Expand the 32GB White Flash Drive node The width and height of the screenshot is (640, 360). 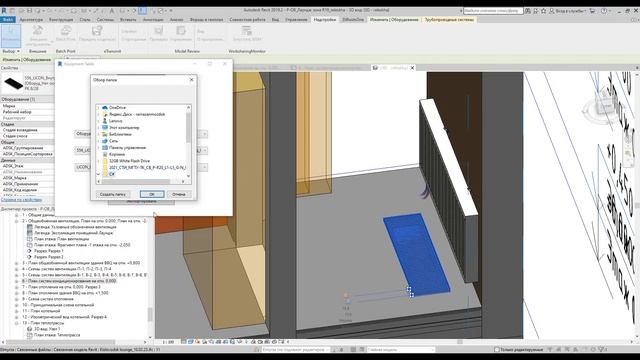coord(98,161)
